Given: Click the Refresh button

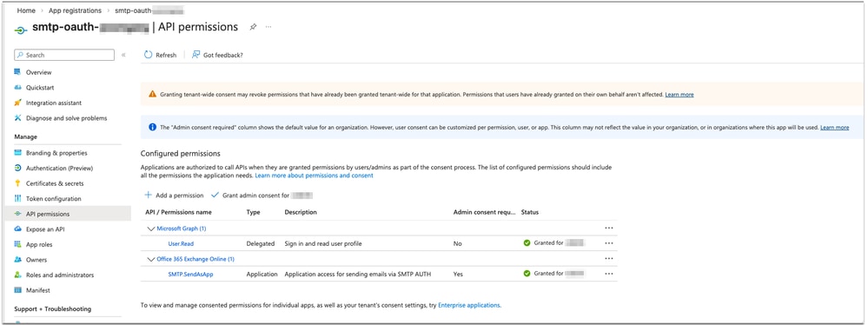Looking at the screenshot, I should point(160,55).
